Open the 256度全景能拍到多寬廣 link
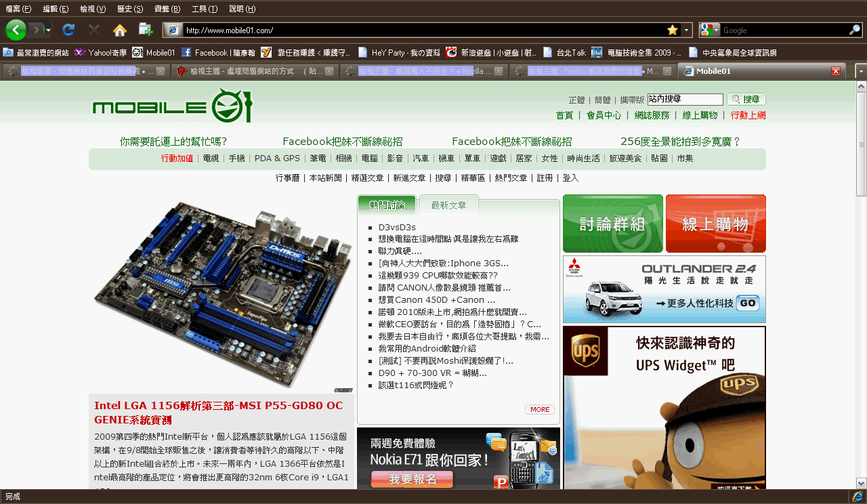867x504 pixels. click(681, 142)
